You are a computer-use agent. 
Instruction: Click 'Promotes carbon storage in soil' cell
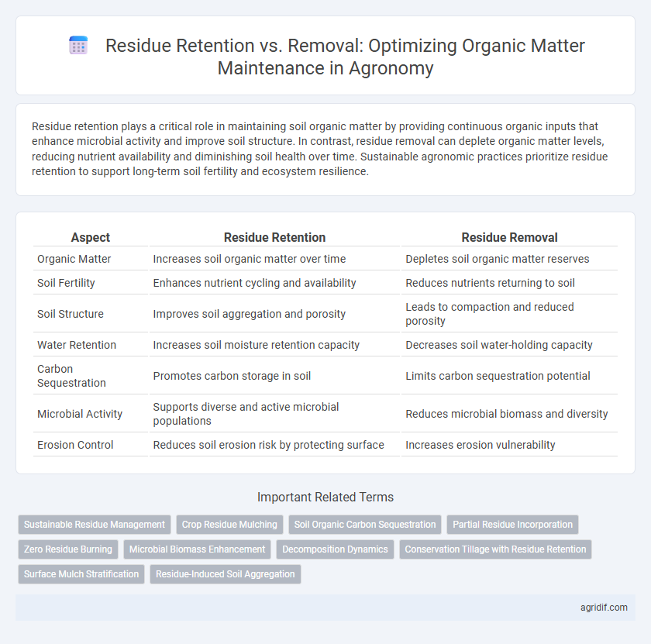pyautogui.click(x=274, y=375)
